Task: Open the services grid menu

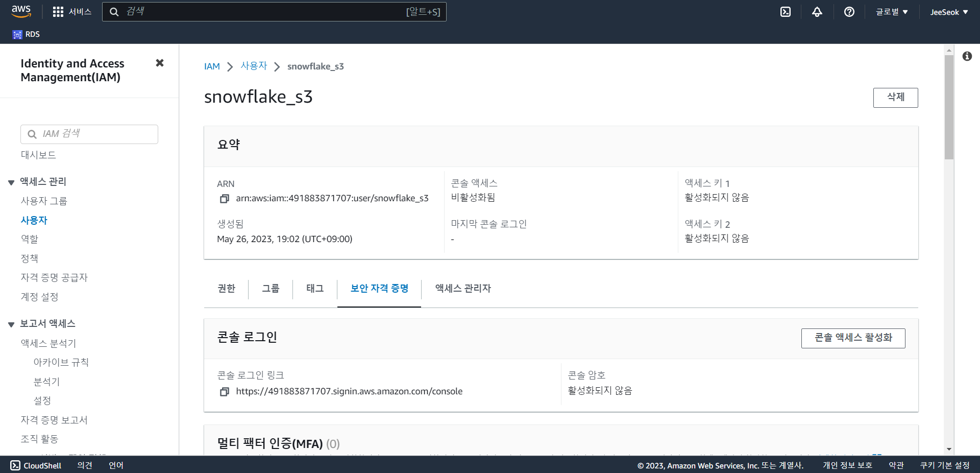Action: (x=58, y=12)
